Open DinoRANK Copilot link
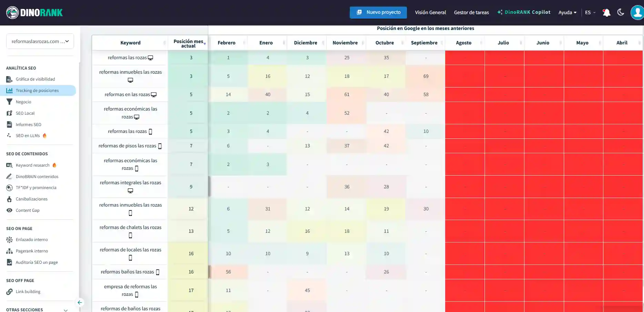 click(x=524, y=12)
